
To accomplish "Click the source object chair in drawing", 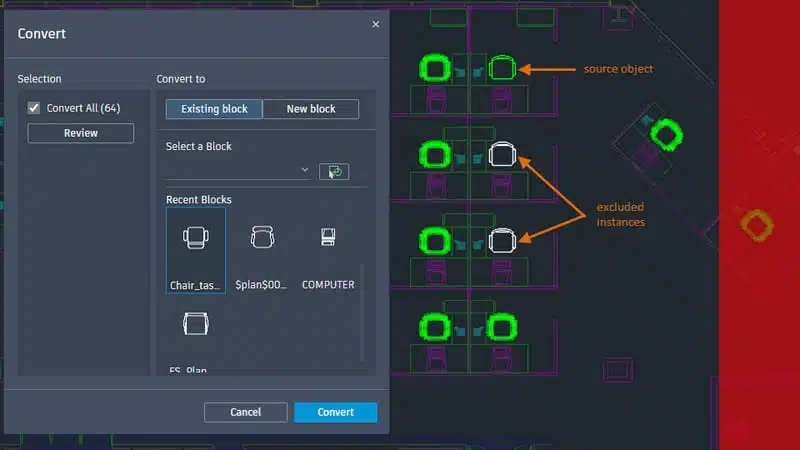I will [x=502, y=68].
